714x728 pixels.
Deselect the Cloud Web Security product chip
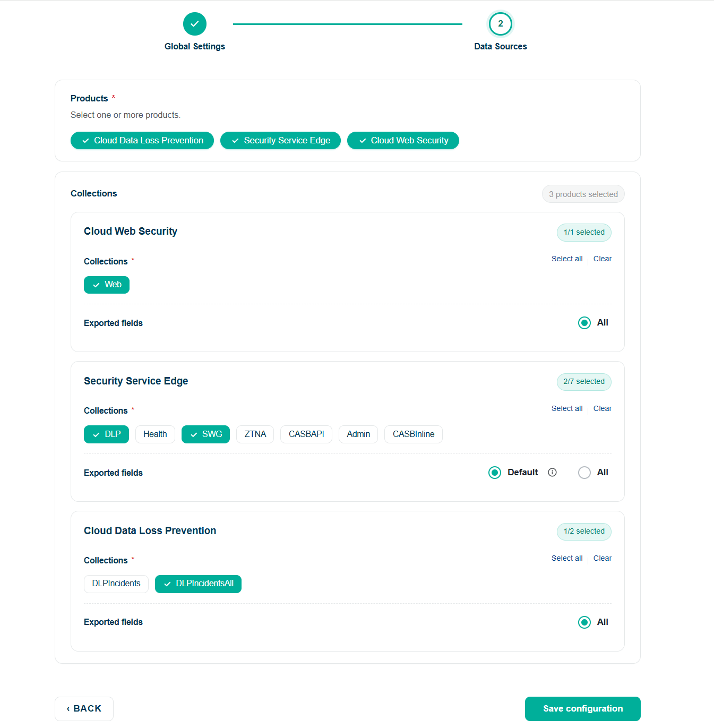tap(403, 141)
